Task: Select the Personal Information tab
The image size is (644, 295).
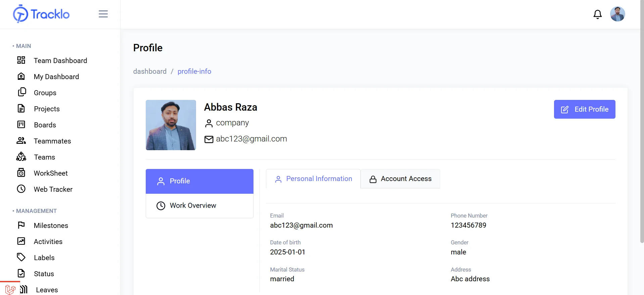Action: (x=313, y=179)
